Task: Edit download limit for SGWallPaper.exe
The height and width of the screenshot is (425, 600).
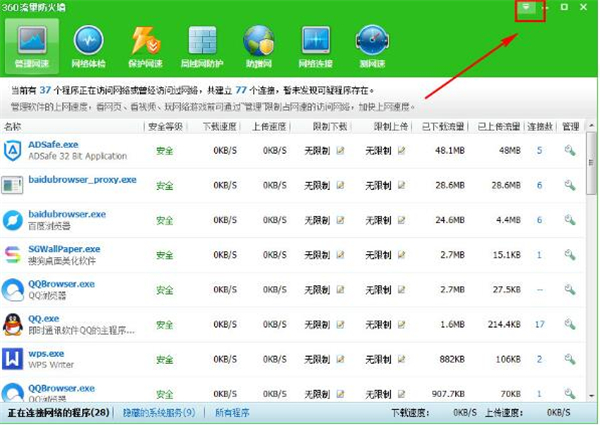Action: coord(340,255)
